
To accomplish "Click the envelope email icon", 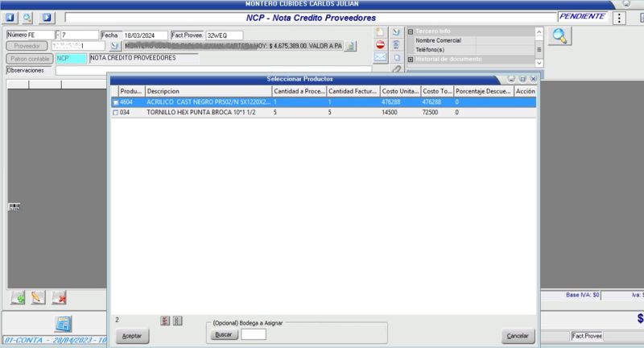I will point(381,58).
